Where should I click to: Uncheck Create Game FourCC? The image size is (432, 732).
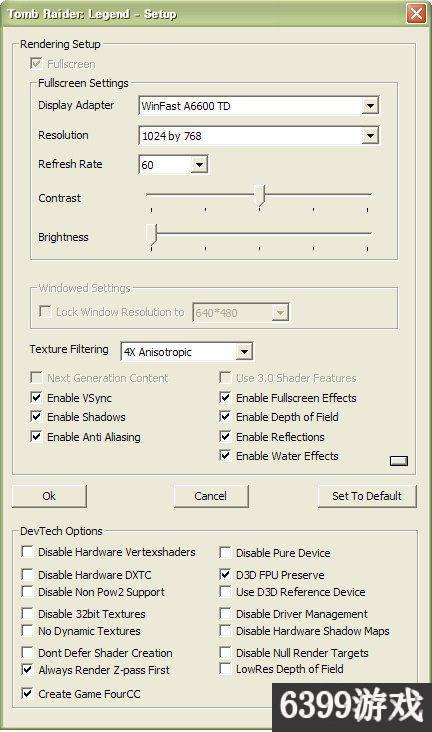click(27, 693)
